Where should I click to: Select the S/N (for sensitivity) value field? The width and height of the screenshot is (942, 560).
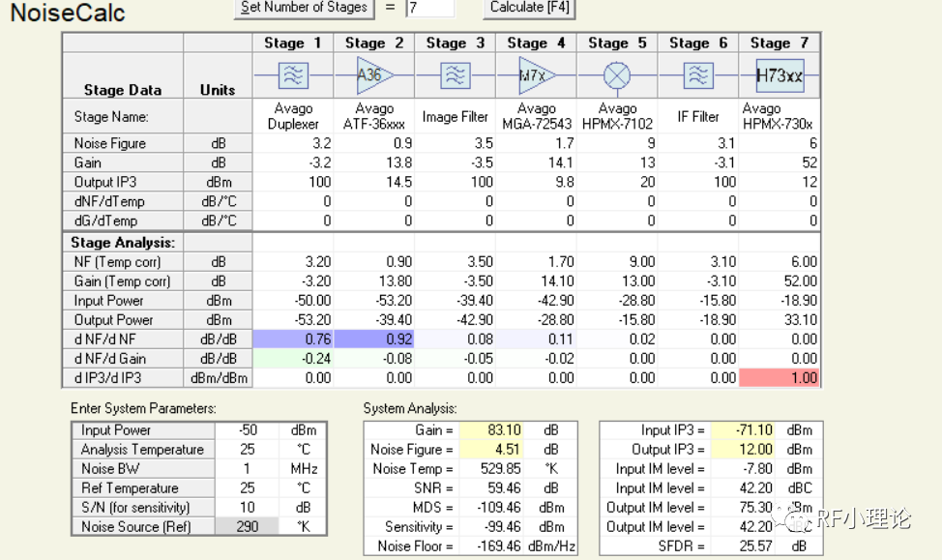(247, 507)
